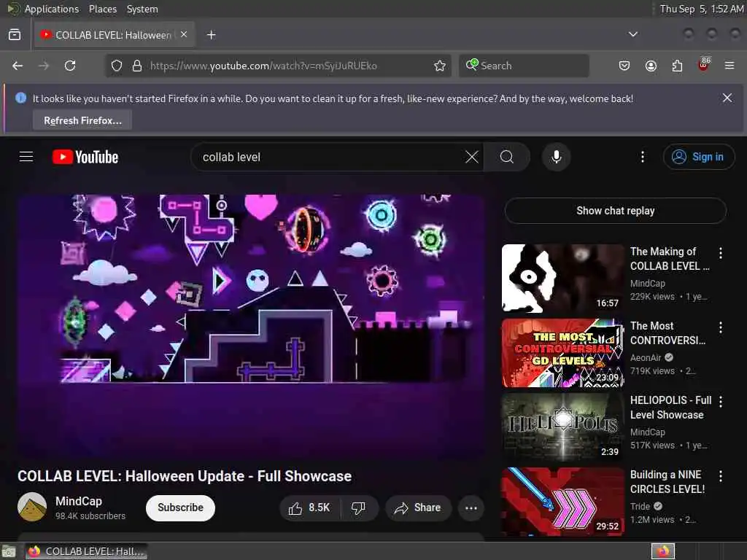Viewport: 747px width, 560px height.
Task: Show chat replay
Action: [x=615, y=211]
